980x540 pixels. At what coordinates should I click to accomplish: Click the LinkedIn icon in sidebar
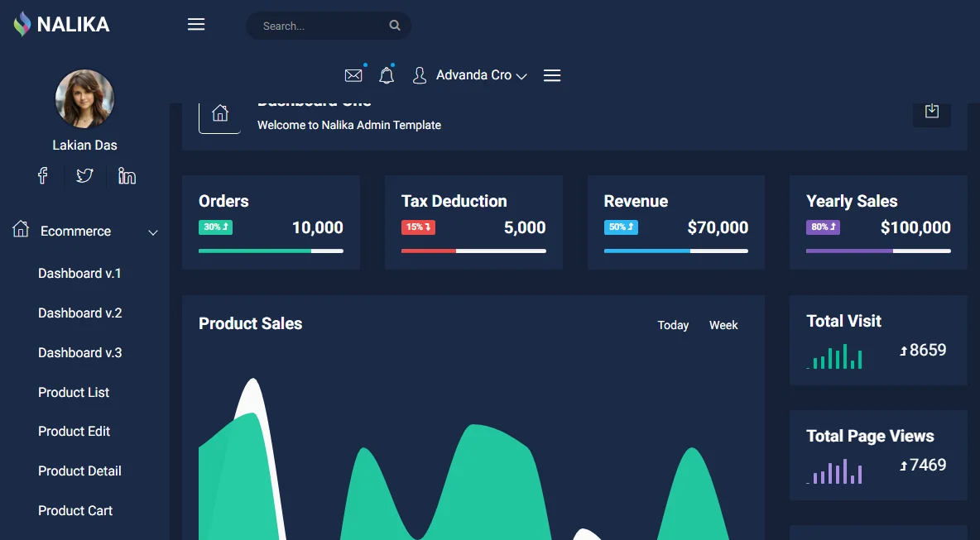click(x=127, y=176)
